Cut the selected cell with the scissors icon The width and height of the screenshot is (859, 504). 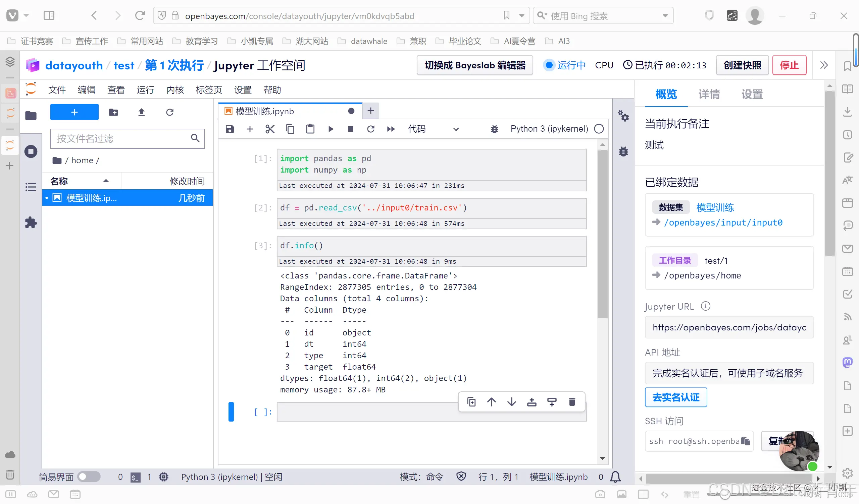pyautogui.click(x=270, y=129)
